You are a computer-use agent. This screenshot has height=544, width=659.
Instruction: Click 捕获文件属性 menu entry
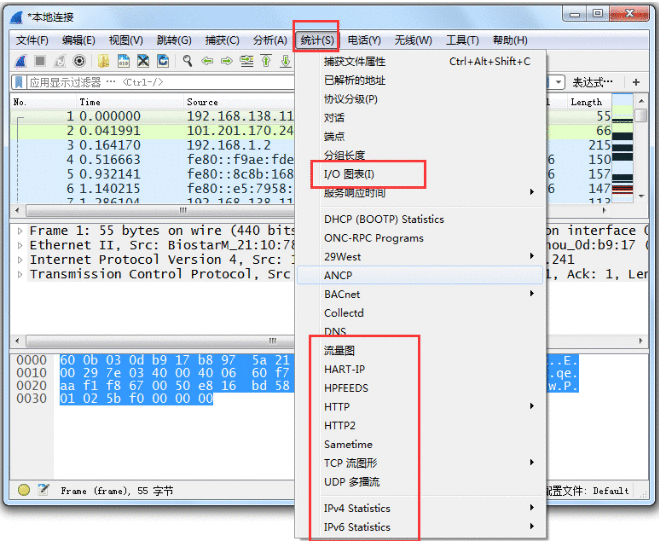pyautogui.click(x=354, y=61)
